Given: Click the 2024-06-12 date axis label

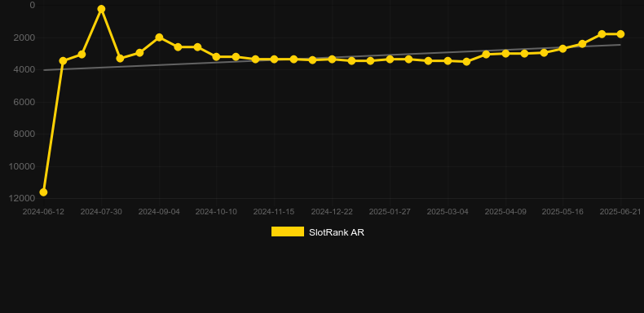Looking at the screenshot, I should click(43, 212).
